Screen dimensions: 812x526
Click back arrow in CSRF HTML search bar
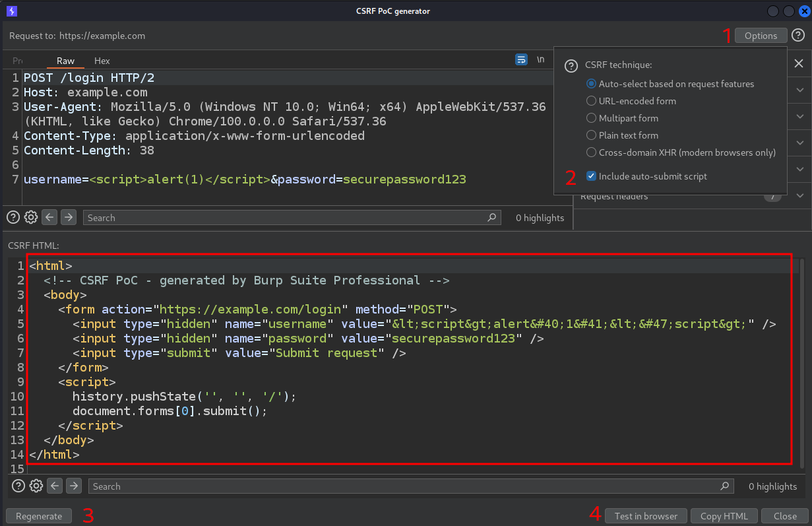pyautogui.click(x=55, y=486)
